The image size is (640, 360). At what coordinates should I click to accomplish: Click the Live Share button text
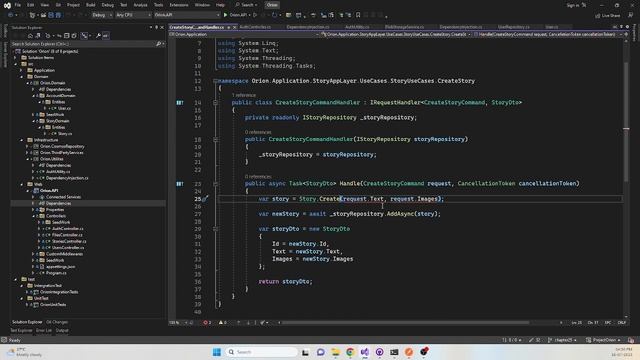[x=611, y=16]
